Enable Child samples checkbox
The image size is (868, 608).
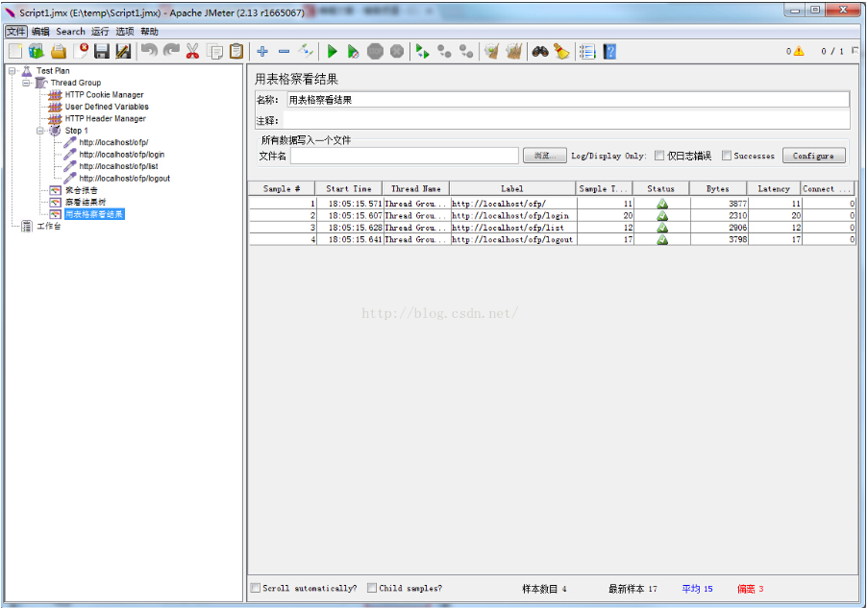pyautogui.click(x=372, y=588)
